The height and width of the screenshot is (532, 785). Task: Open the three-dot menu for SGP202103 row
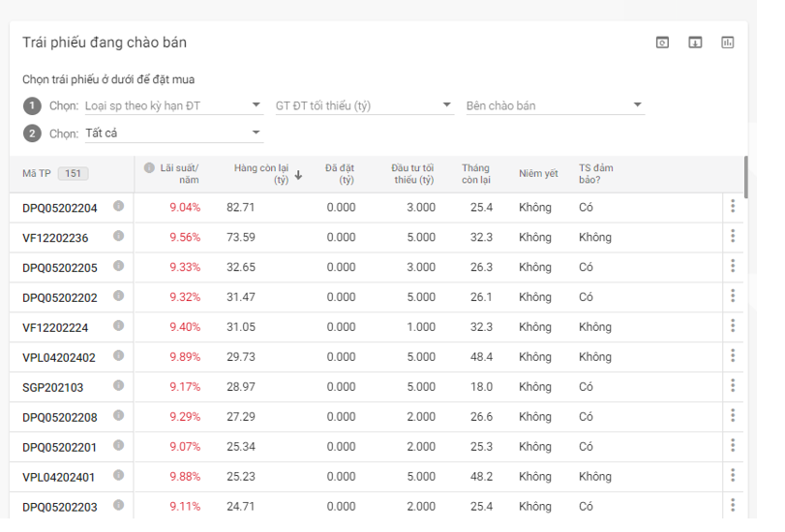[x=733, y=385]
